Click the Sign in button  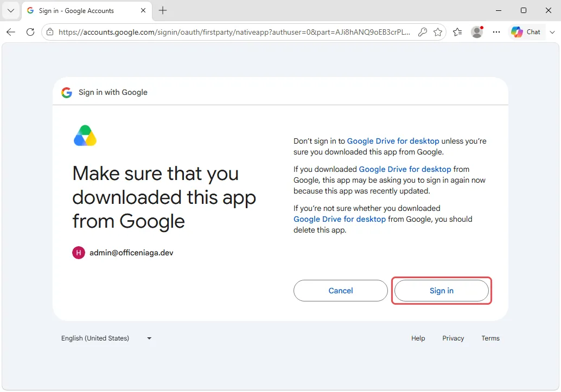441,291
